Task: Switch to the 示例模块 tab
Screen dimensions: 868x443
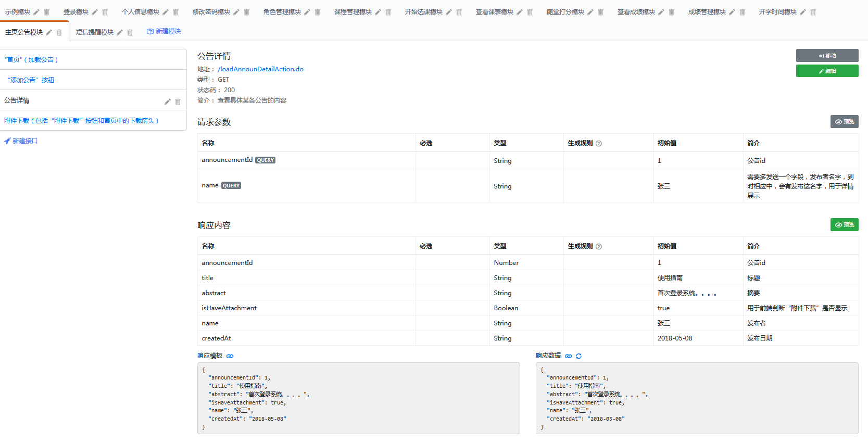Action: coord(18,12)
